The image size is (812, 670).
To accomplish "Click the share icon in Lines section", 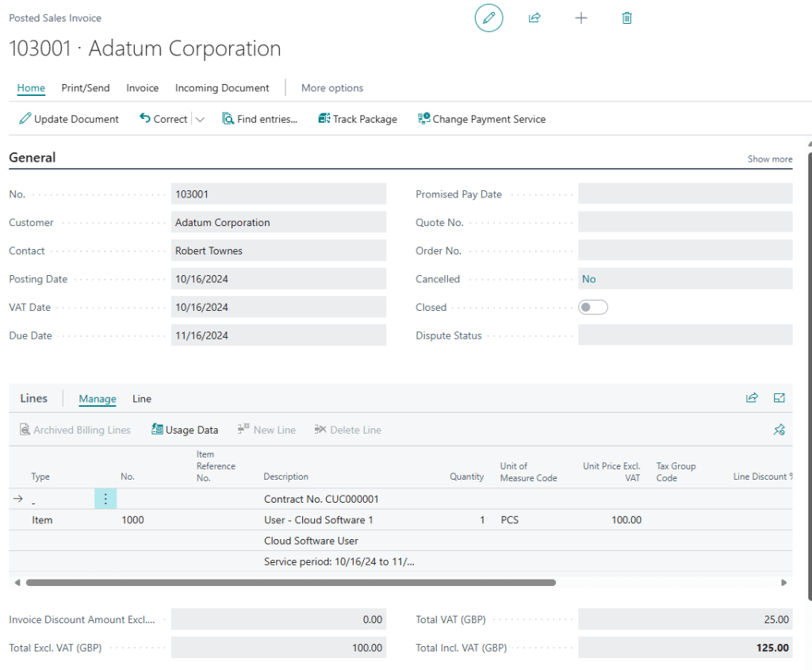I will 752,398.
